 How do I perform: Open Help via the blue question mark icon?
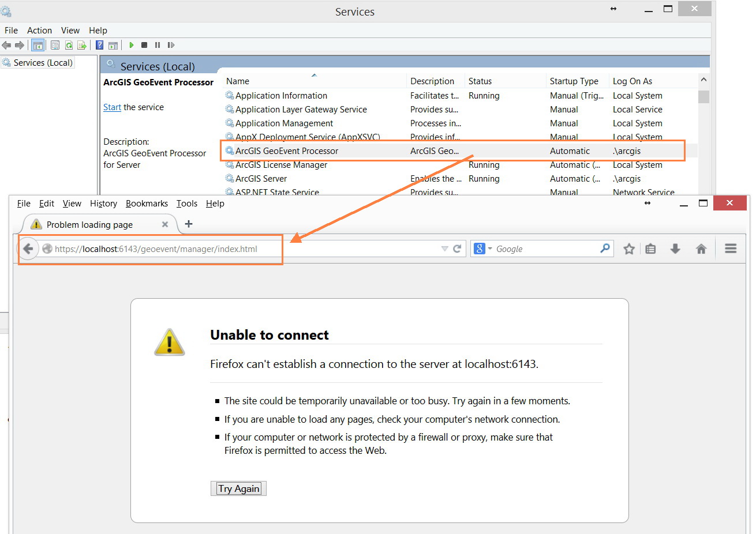point(100,45)
